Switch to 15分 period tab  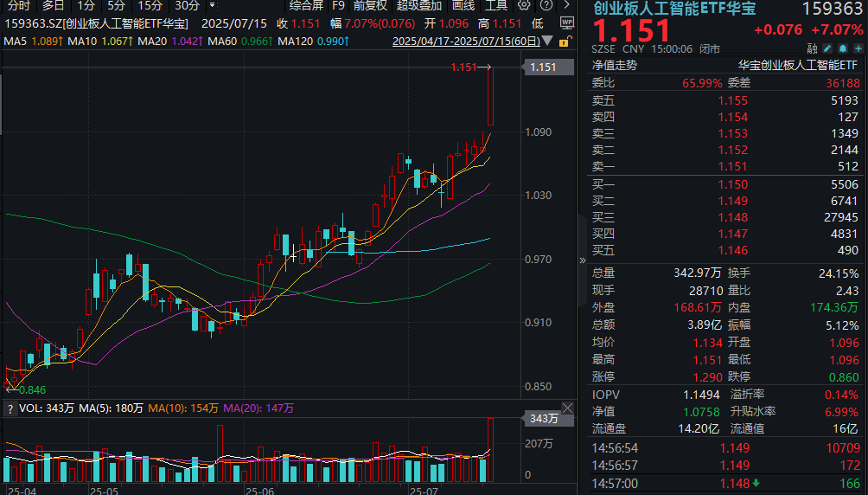(x=150, y=5)
